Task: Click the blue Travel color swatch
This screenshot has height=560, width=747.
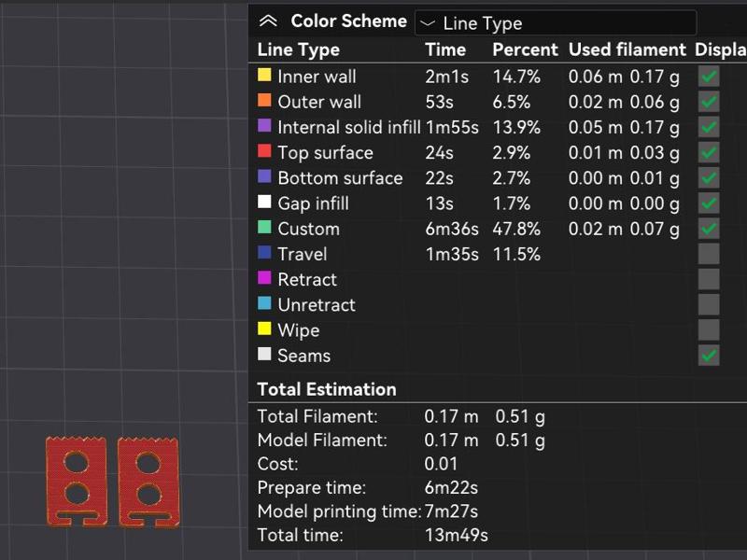Action: point(264,252)
